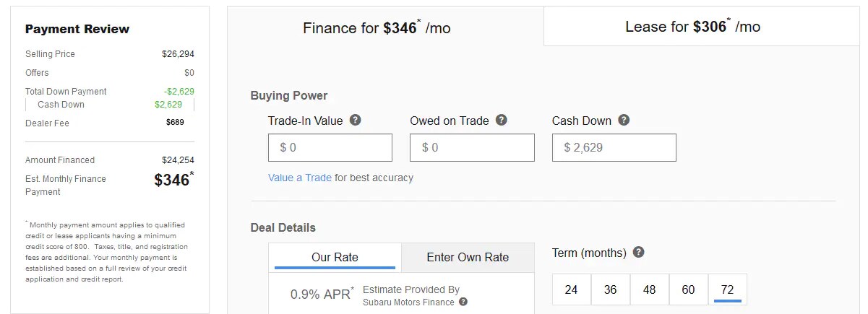
Task: Select the 72 month term option
Action: [728, 289]
